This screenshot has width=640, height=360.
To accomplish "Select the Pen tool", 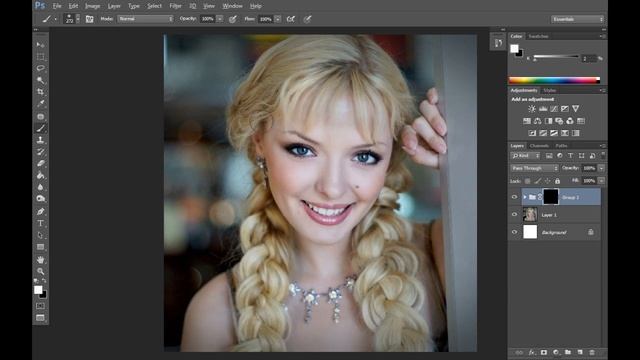I will tap(40, 211).
